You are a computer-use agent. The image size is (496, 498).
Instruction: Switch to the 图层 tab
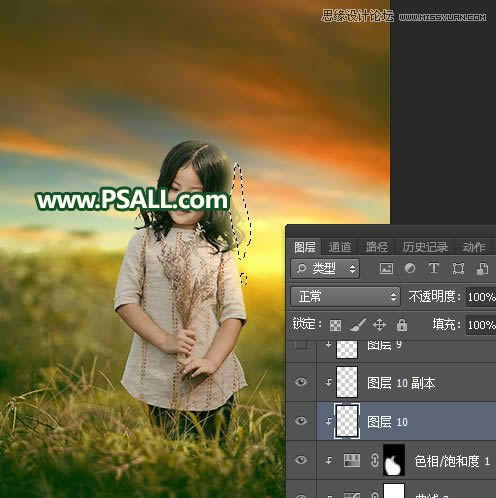click(x=305, y=247)
